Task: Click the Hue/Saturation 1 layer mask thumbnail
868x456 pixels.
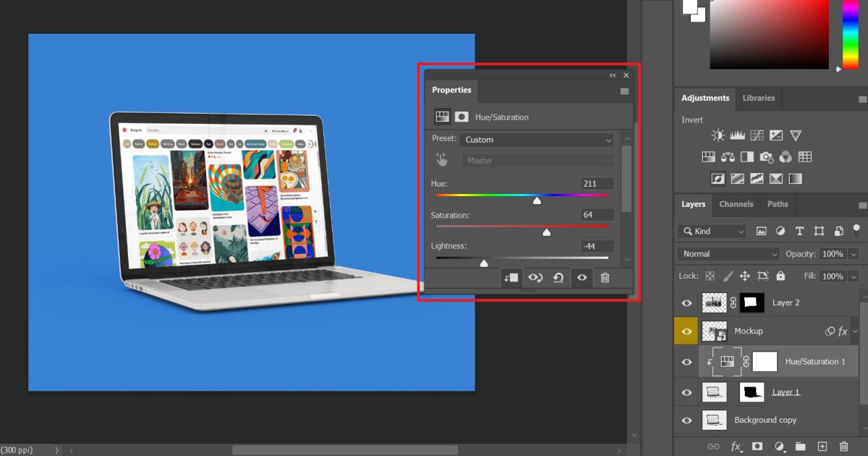Action: click(x=765, y=361)
